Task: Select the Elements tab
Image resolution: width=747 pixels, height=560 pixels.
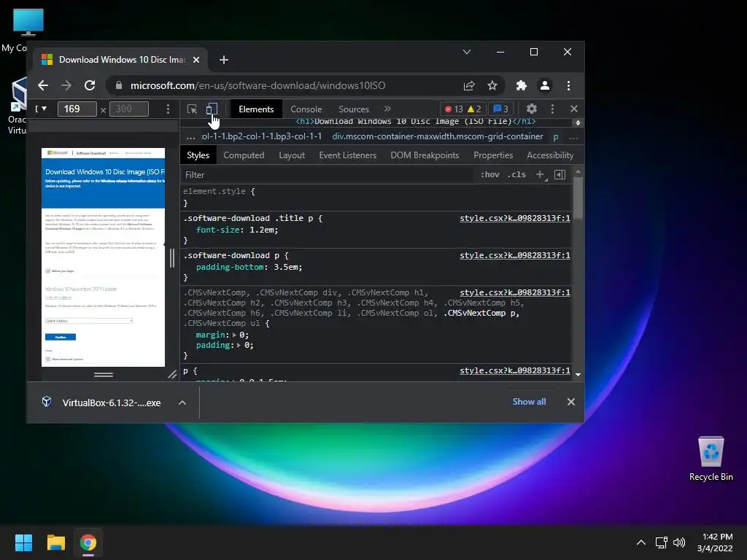Action: click(256, 109)
